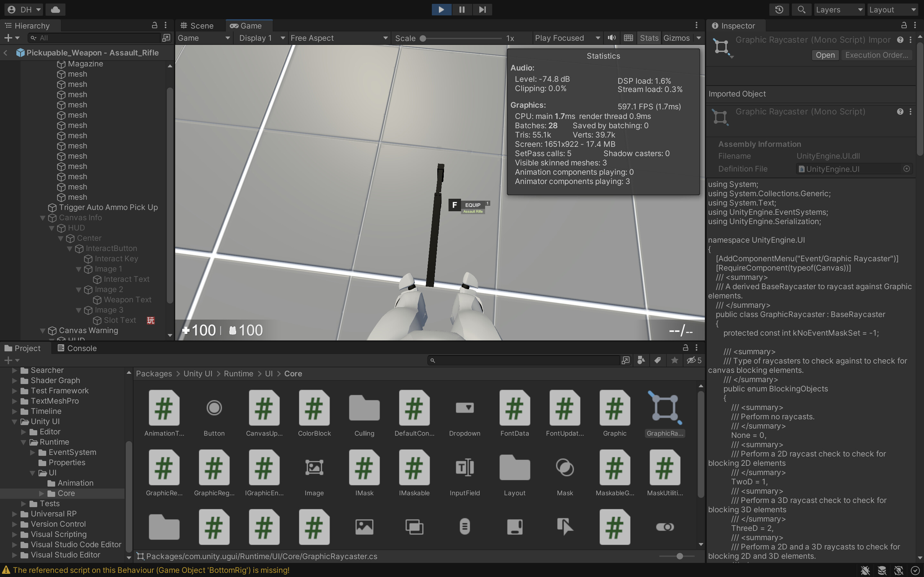This screenshot has height=577, width=924.
Task: Enter Play mode with the Play button
Action: [x=441, y=9]
